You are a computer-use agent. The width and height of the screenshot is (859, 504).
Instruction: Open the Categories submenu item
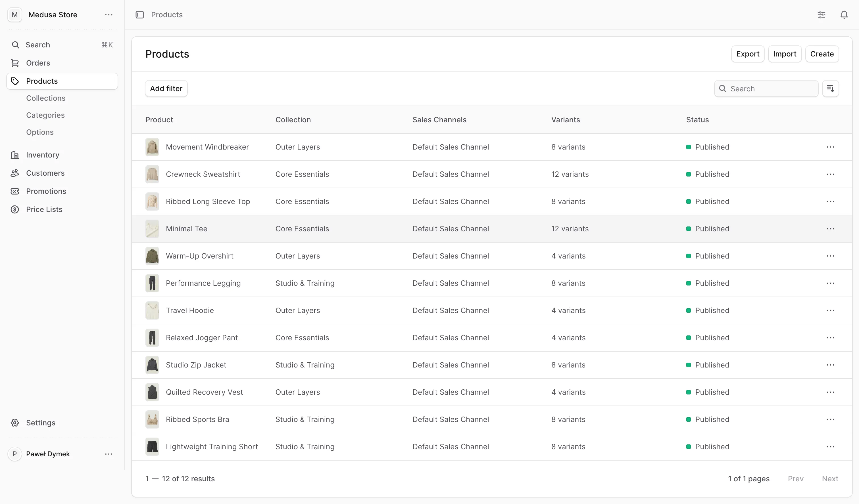tap(45, 115)
